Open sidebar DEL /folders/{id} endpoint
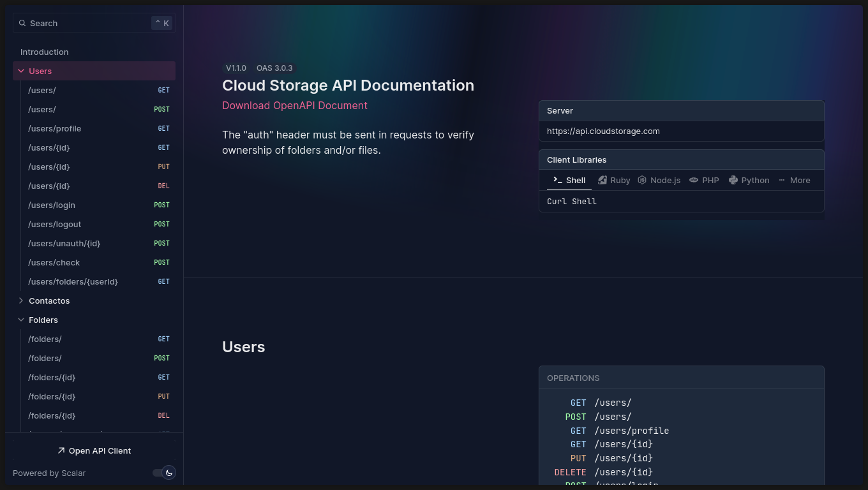Image resolution: width=868 pixels, height=490 pixels. pos(99,415)
